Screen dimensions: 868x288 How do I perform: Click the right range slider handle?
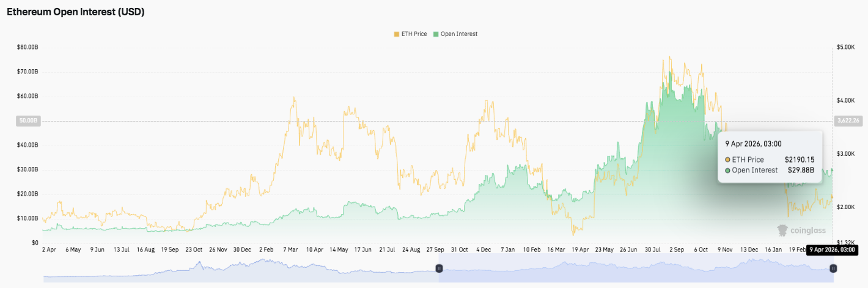coord(833,268)
